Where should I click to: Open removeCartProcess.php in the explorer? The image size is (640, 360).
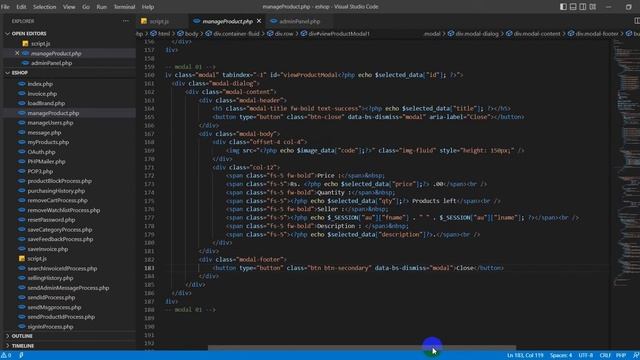point(58,200)
